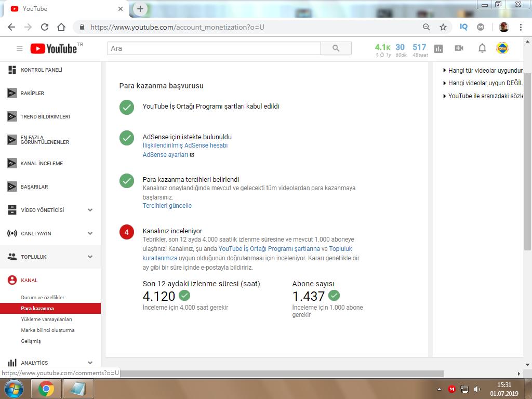Open Yükleme varsayılanları submenu item
The height and width of the screenshot is (399, 532).
[x=46, y=320]
